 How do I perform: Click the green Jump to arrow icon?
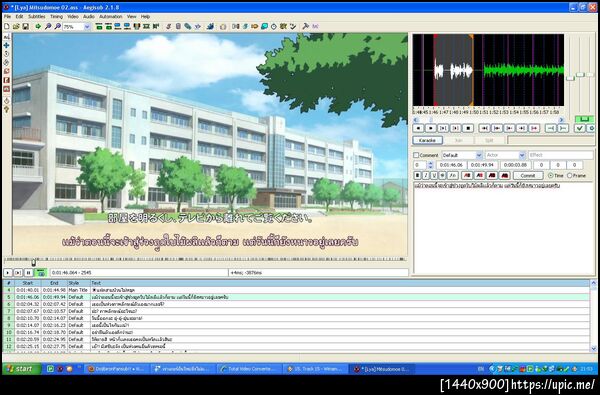click(x=38, y=26)
